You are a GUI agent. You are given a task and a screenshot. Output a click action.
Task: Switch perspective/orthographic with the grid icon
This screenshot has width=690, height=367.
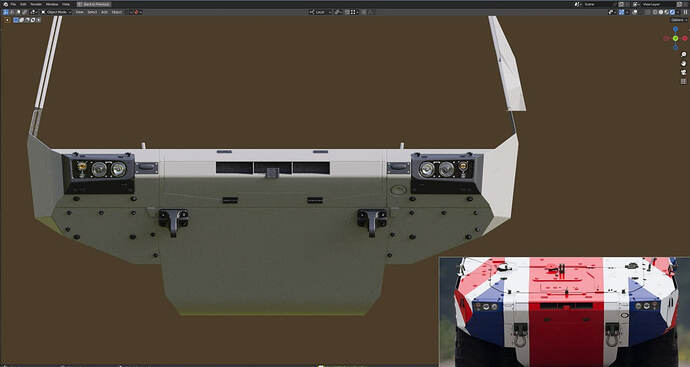pyautogui.click(x=683, y=81)
